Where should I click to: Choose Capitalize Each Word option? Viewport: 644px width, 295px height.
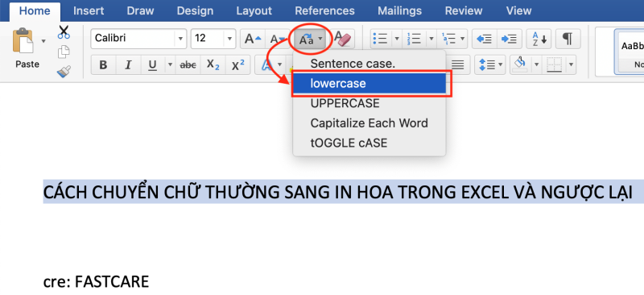[369, 123]
